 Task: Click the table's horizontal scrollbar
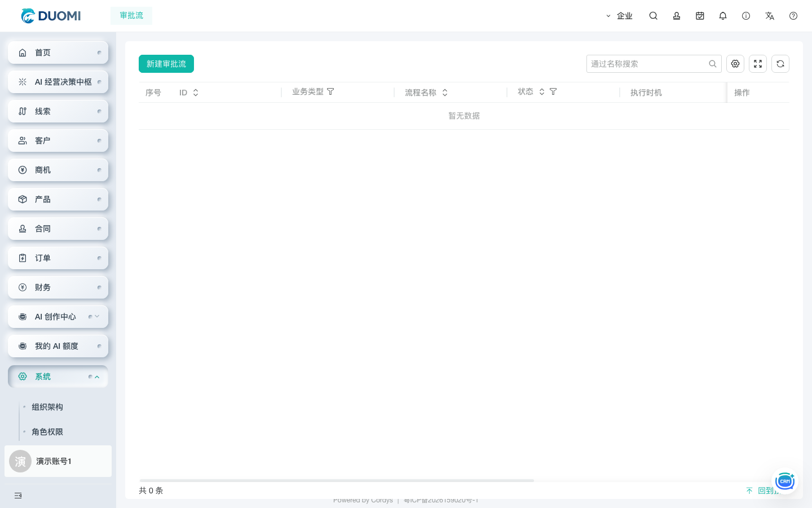[337, 480]
